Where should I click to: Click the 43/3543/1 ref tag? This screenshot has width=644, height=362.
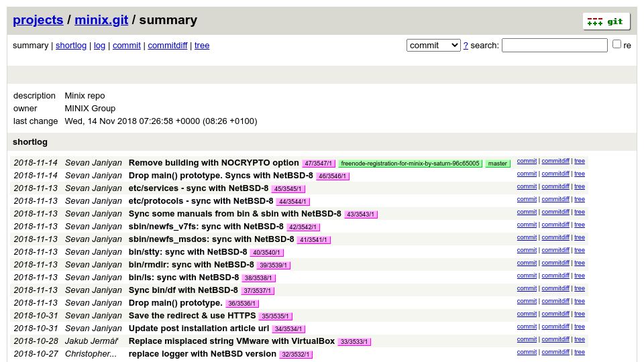pyautogui.click(x=361, y=215)
